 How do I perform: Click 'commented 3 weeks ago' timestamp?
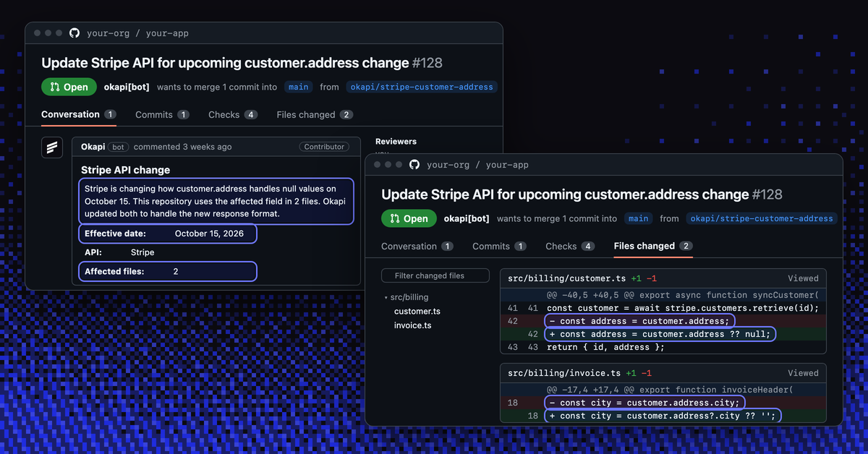tap(183, 147)
